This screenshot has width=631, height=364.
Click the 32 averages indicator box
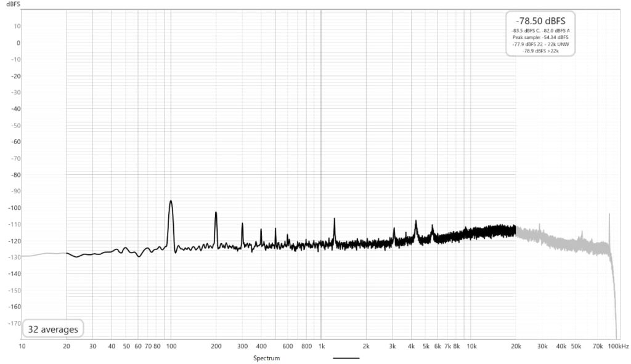[x=53, y=330]
